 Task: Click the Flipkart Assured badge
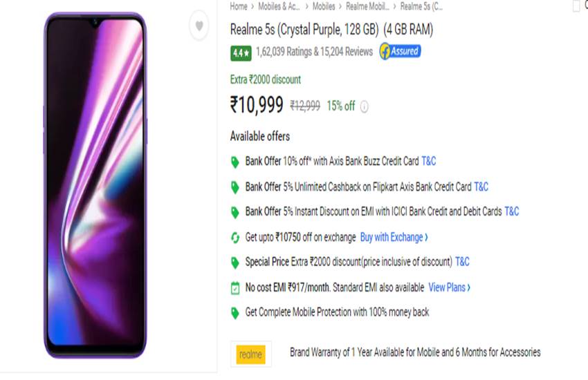pos(400,52)
